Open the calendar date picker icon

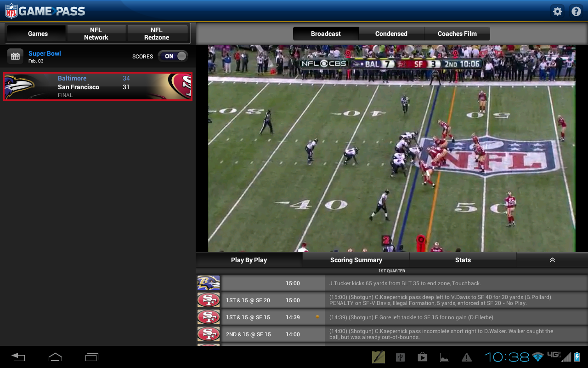(x=15, y=56)
